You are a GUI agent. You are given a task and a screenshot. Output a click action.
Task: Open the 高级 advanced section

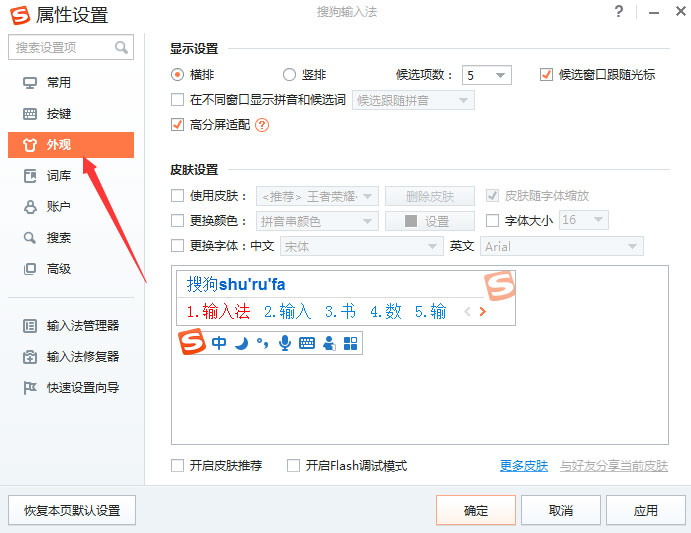pos(71,269)
